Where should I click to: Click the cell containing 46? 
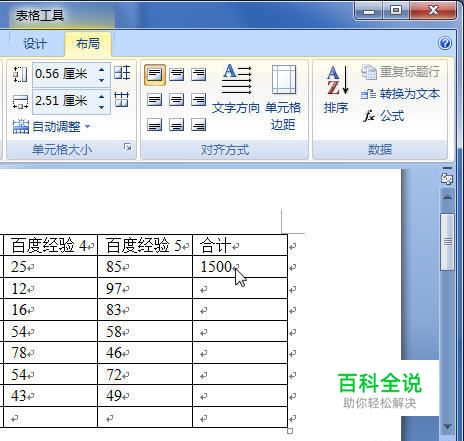pyautogui.click(x=145, y=353)
